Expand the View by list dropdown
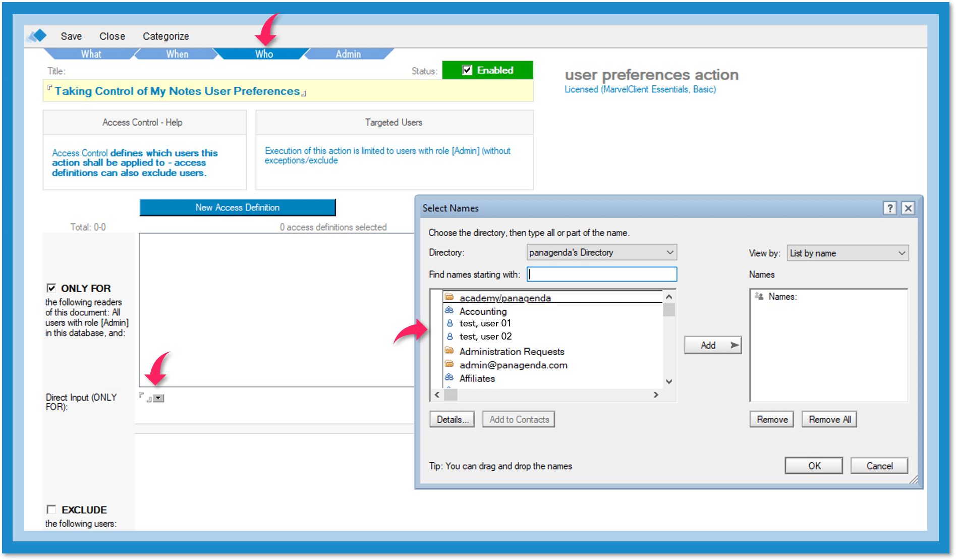Screen dimensions: 956x560 (902, 253)
